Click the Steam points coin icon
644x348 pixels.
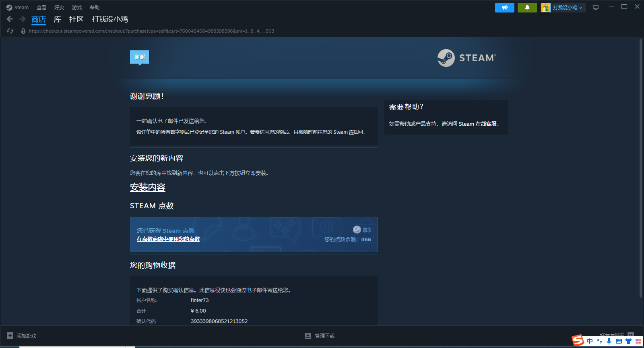pyautogui.click(x=357, y=230)
